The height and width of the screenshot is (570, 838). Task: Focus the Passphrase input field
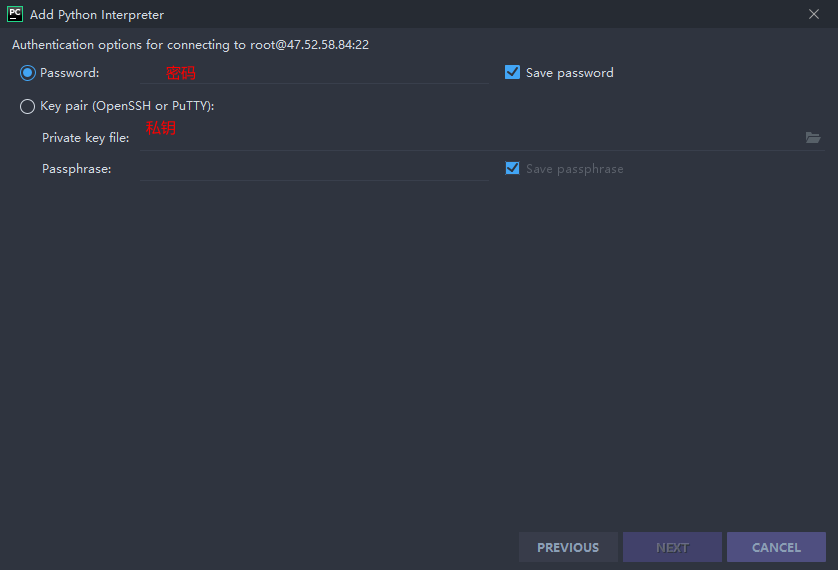(x=314, y=169)
